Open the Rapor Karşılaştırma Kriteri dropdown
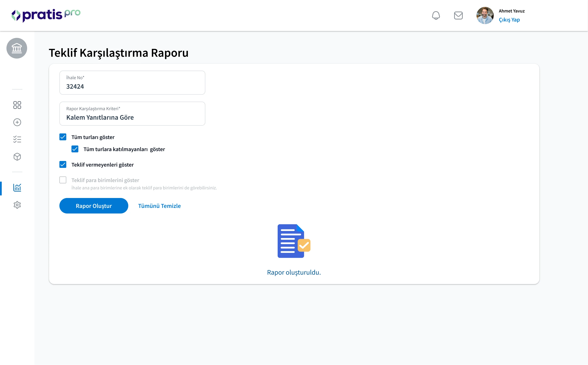588x365 pixels. 132,113
